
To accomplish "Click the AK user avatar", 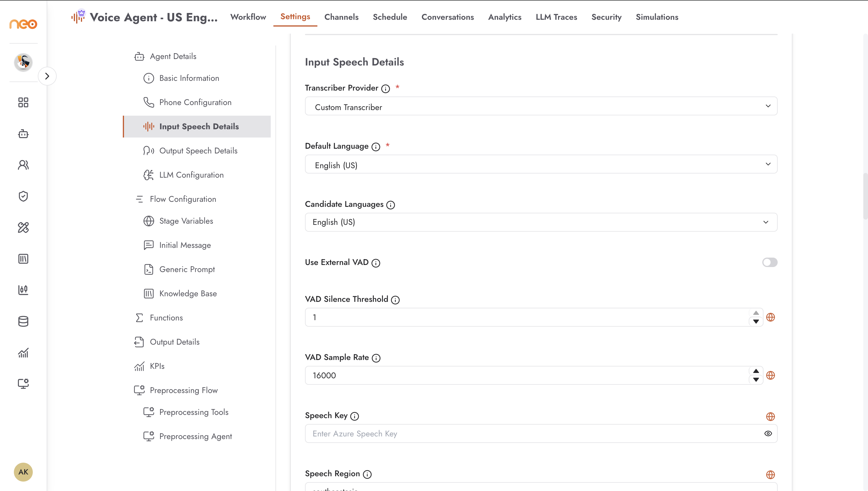I will [23, 472].
